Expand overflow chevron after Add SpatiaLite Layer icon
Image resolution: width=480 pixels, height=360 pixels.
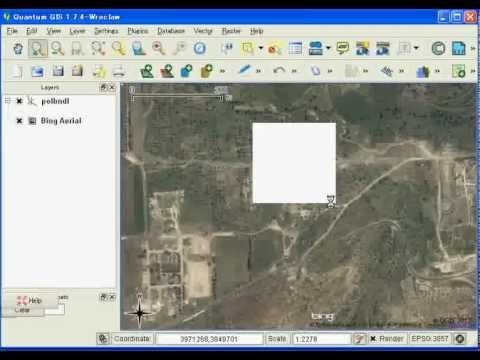click(223, 71)
